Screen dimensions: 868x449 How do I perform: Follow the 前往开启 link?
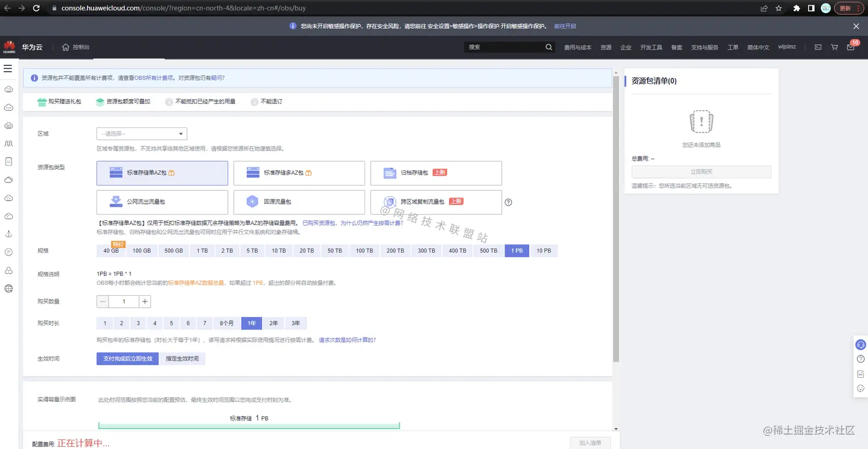(x=565, y=26)
